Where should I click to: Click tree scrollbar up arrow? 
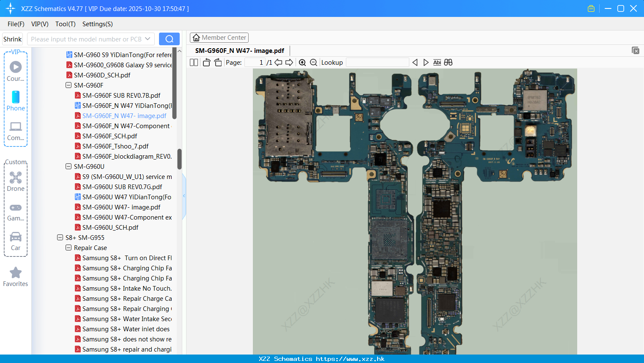click(179, 51)
